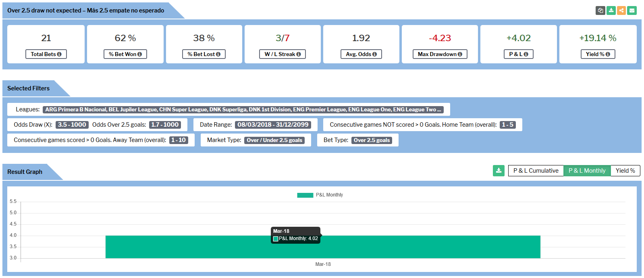The image size is (644, 278).
Task: Click the orange share icon
Action: coord(621,10)
